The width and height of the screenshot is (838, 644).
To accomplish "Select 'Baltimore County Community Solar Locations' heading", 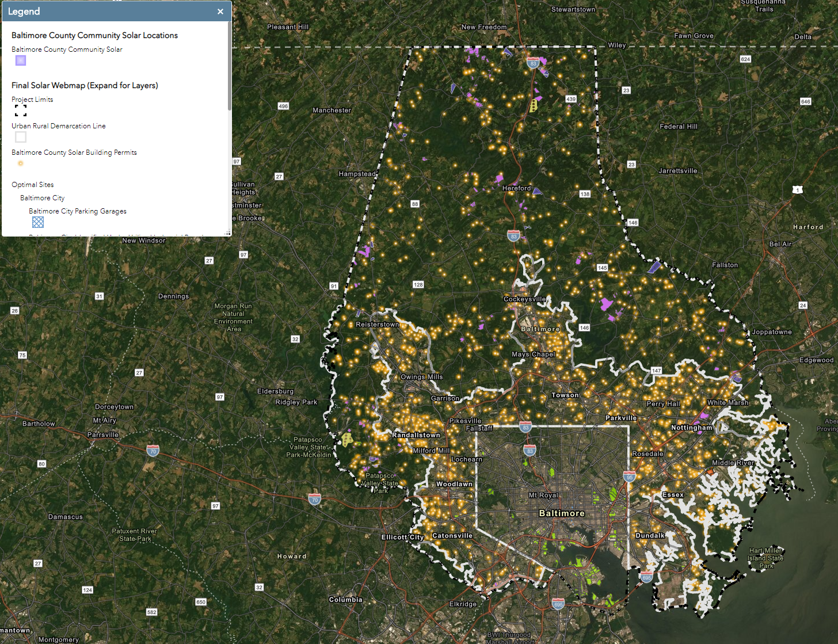I will (94, 35).
